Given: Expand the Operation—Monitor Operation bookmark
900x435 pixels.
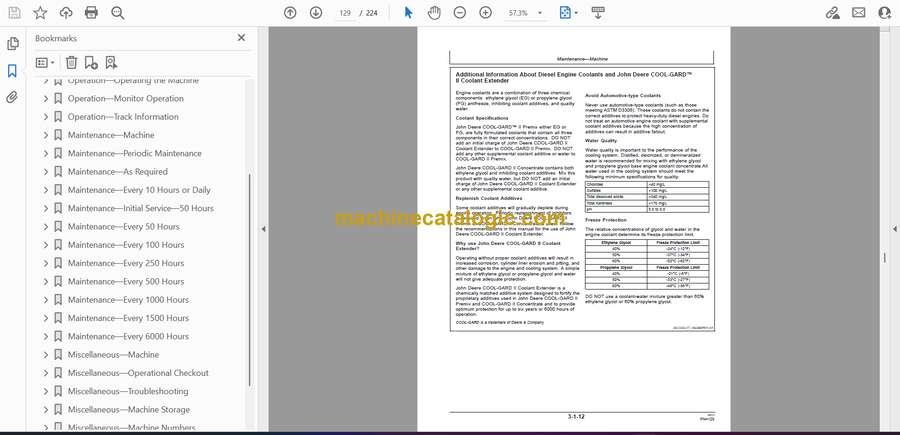Looking at the screenshot, I should [46, 99].
